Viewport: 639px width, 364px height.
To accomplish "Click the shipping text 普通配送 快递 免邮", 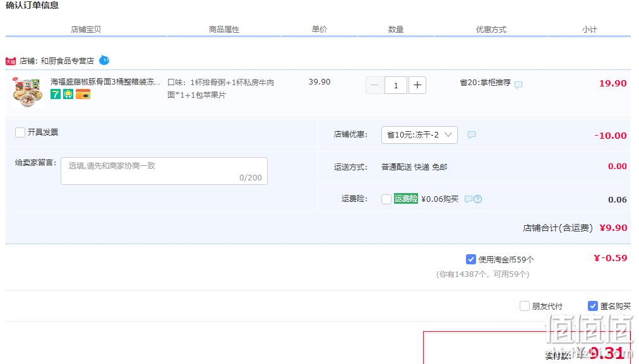I will pyautogui.click(x=414, y=167).
